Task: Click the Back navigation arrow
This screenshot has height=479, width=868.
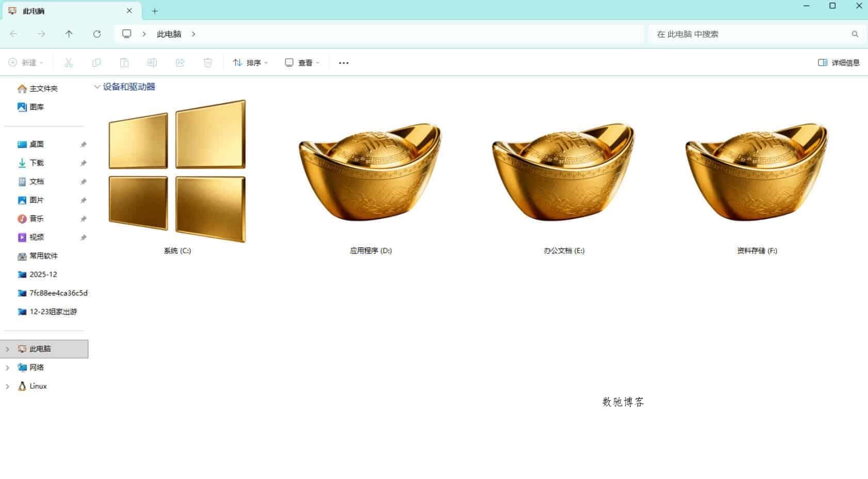Action: point(13,34)
